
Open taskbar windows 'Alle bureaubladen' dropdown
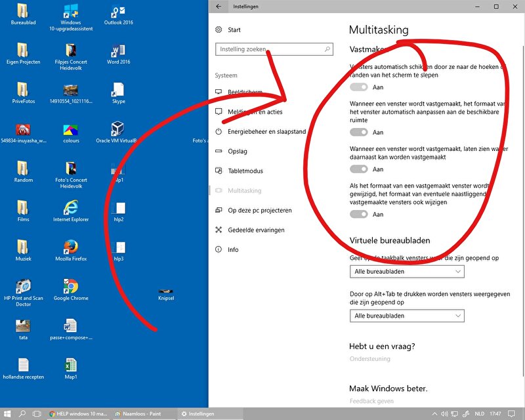tap(407, 272)
